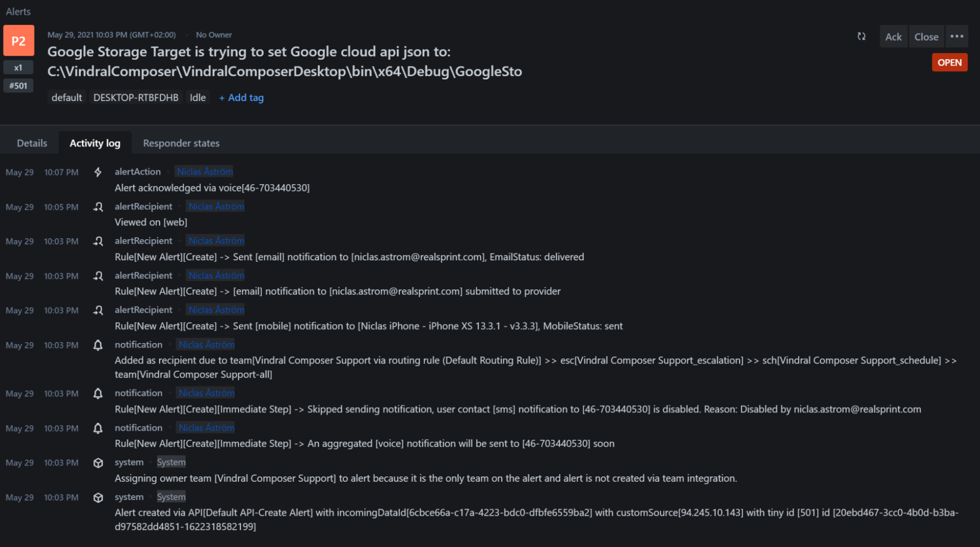980x547 pixels.
Task: Click 'Viewed on [web]' log text
Action: pos(151,222)
